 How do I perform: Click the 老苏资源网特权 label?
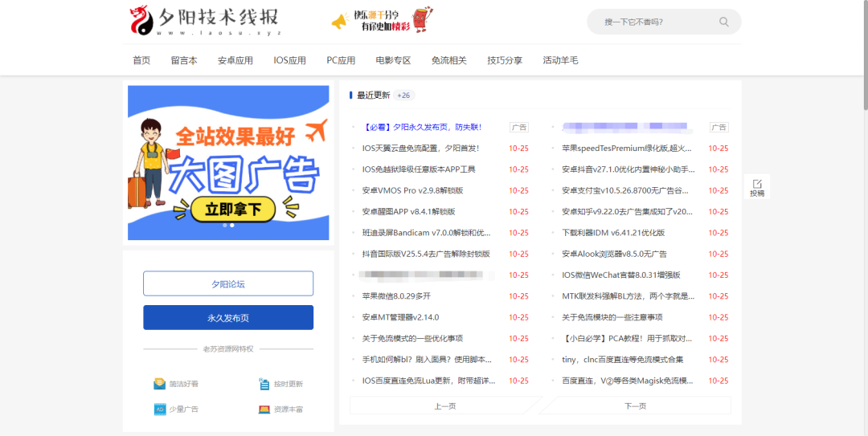pyautogui.click(x=228, y=349)
